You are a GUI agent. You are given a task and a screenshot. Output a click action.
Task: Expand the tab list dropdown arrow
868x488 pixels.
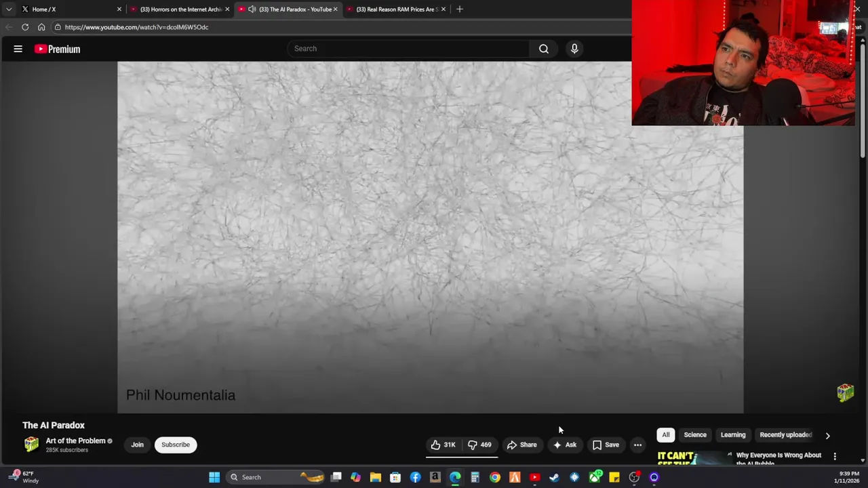(x=8, y=9)
